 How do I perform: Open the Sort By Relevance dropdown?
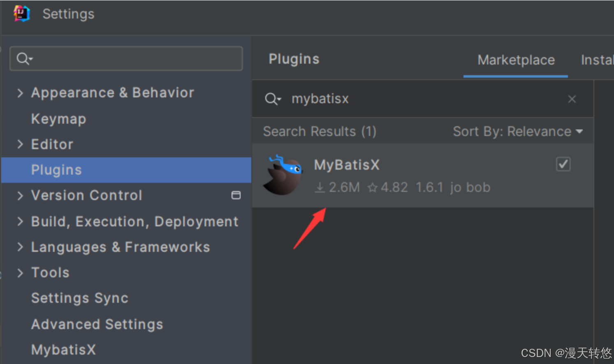tap(518, 131)
